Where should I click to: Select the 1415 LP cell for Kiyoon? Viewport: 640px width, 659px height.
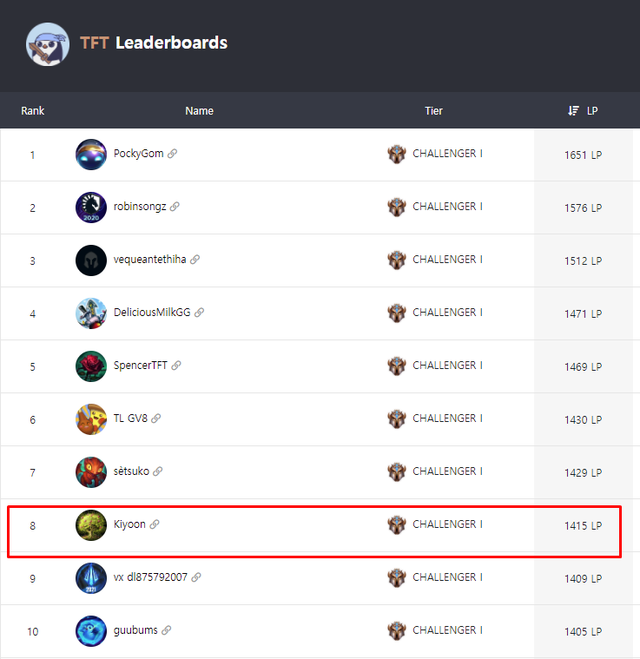[583, 526]
